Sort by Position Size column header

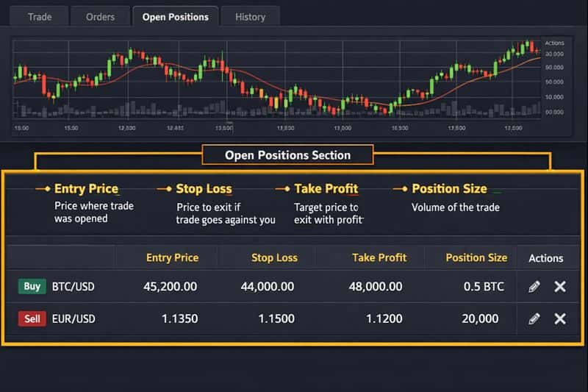476,257
